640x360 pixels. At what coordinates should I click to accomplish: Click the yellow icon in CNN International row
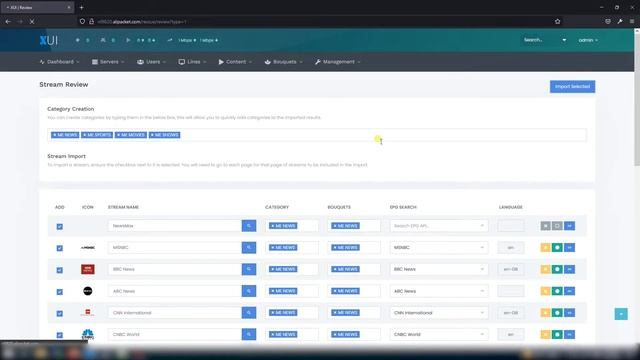point(545,313)
